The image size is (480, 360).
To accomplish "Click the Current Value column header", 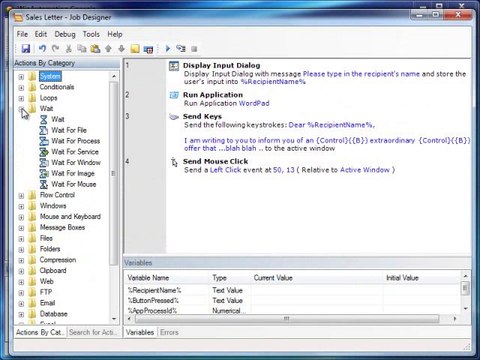I will [316, 278].
